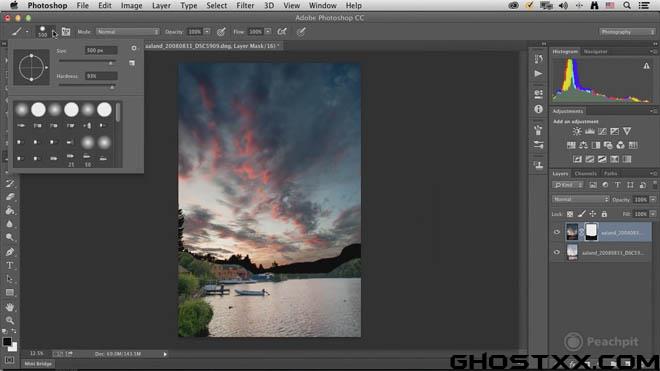Image resolution: width=660 pixels, height=371 pixels.
Task: Select the Hand tool
Action: click(10, 307)
